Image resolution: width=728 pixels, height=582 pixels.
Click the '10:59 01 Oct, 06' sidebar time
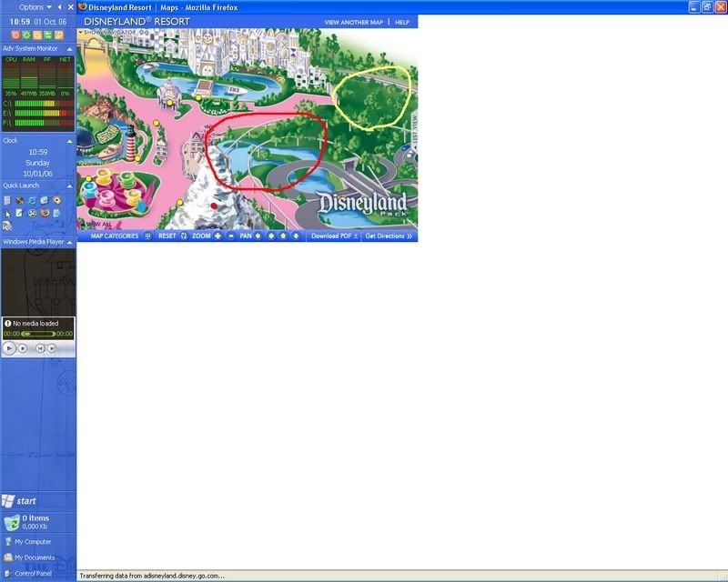[x=38, y=21]
